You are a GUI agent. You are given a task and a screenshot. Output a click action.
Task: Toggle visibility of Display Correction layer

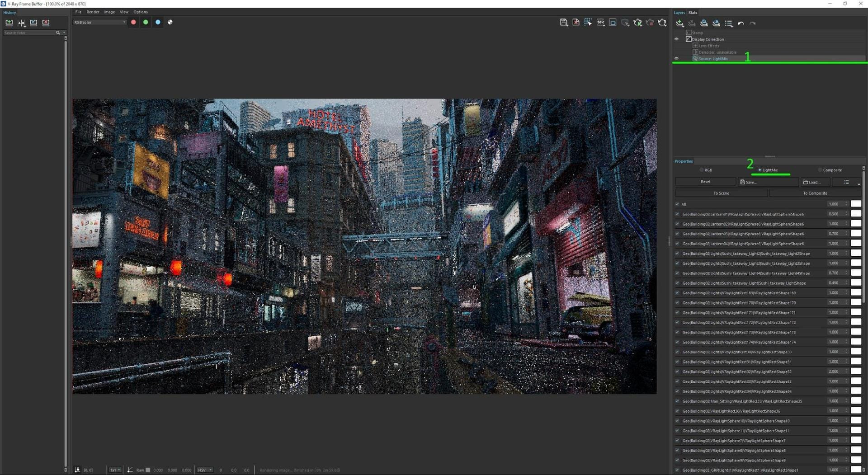tap(677, 39)
